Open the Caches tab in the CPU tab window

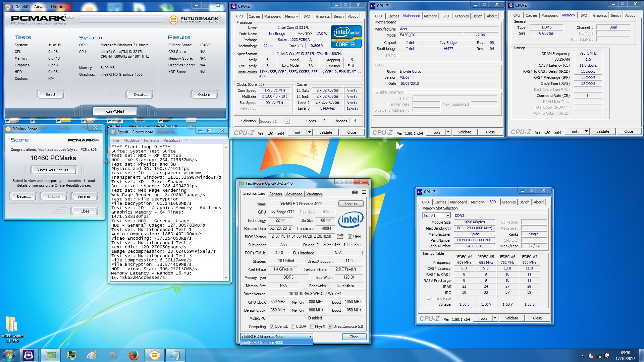254,16
